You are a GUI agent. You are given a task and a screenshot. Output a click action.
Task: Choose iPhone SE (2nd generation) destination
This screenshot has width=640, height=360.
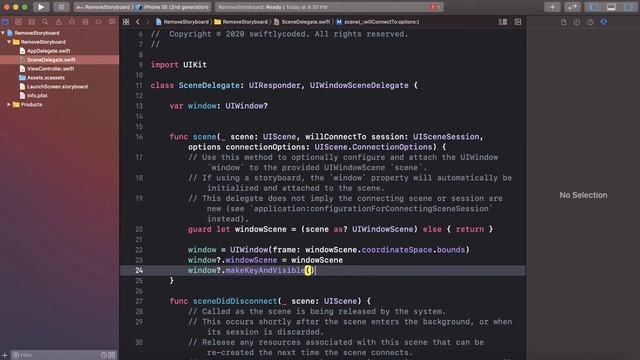pos(173,7)
